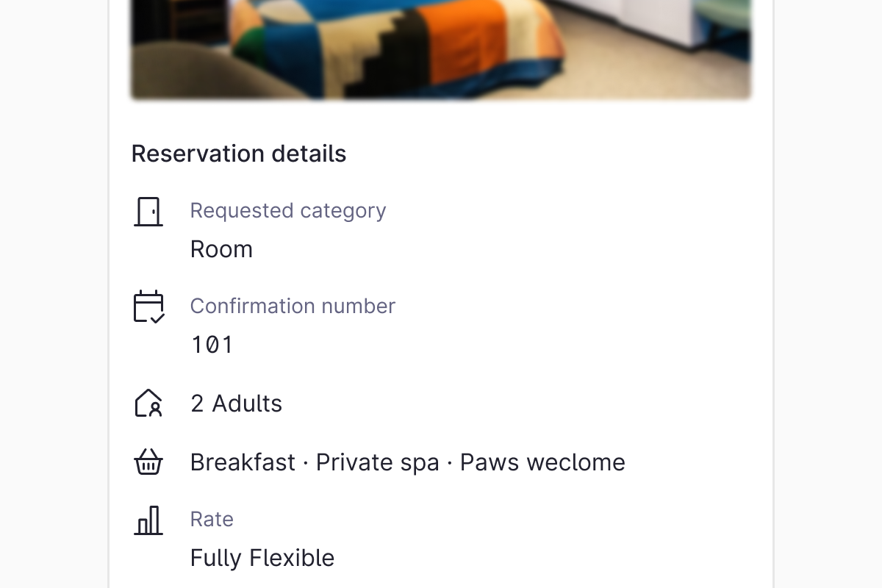Select the Room category value
This screenshot has width=882, height=588.
pyautogui.click(x=221, y=249)
